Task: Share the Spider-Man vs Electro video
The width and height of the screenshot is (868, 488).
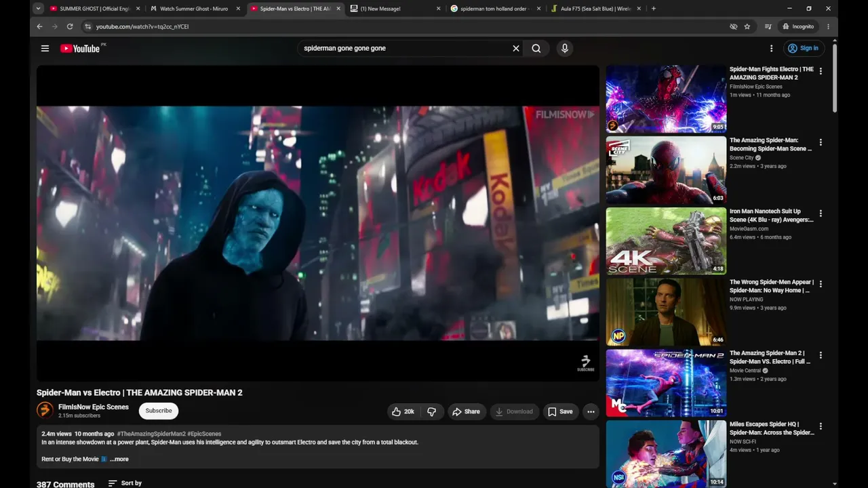Action: (466, 411)
